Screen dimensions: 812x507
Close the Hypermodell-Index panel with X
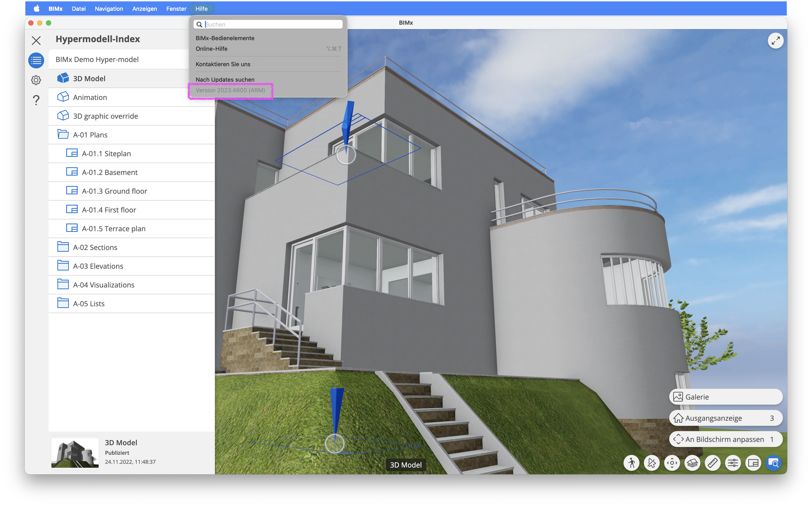point(36,41)
